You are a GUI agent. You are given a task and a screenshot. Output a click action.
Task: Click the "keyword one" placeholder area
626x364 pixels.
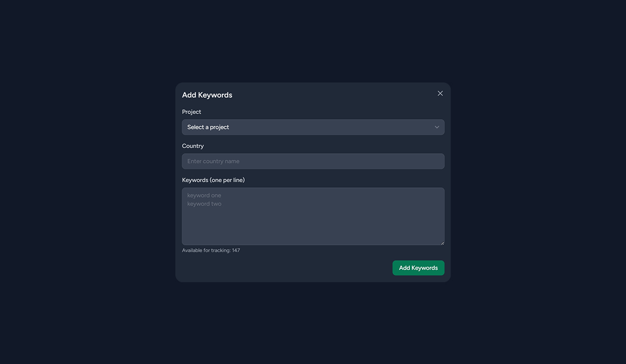(204, 195)
